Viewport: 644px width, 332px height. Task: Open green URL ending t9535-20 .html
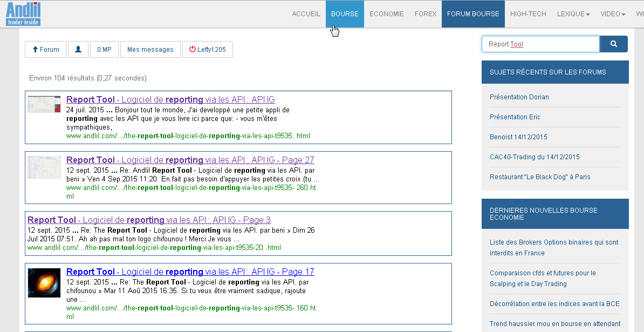pyautogui.click(x=154, y=248)
